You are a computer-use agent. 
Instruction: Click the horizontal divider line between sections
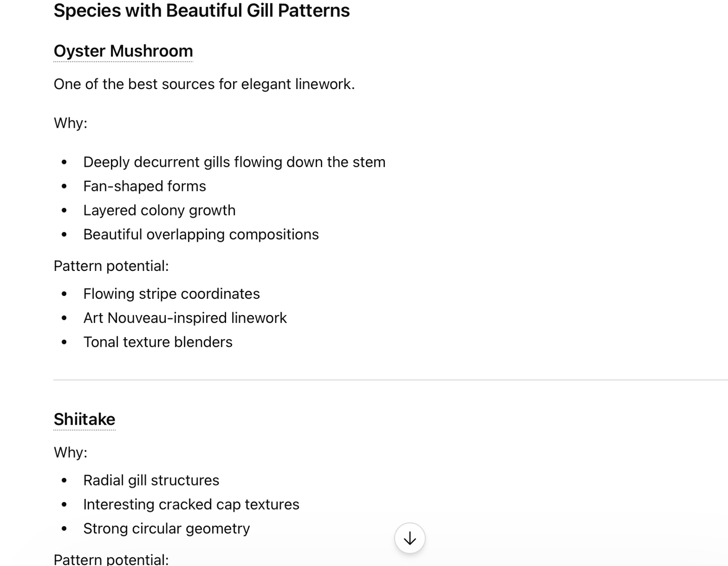391,380
